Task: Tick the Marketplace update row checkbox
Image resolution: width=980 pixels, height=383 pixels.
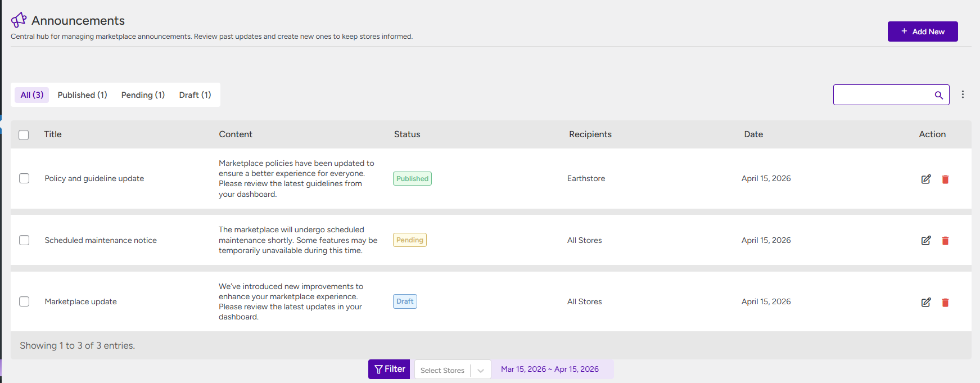Action: pyautogui.click(x=24, y=301)
